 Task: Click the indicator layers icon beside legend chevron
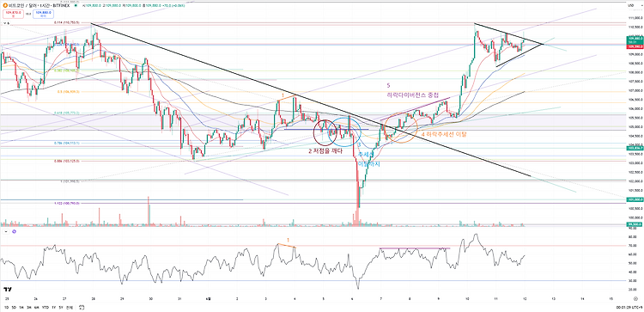(9, 23)
